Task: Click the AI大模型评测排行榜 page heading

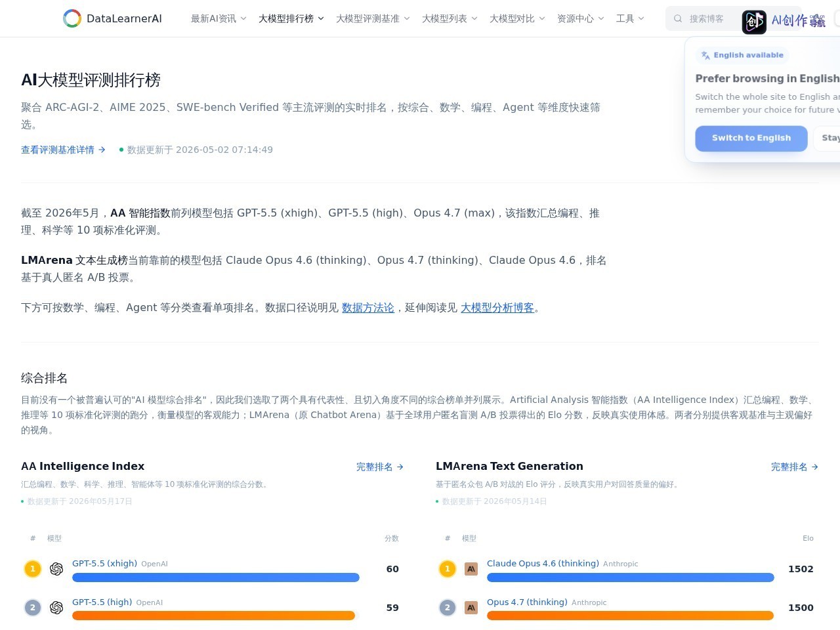Action: pos(91,80)
